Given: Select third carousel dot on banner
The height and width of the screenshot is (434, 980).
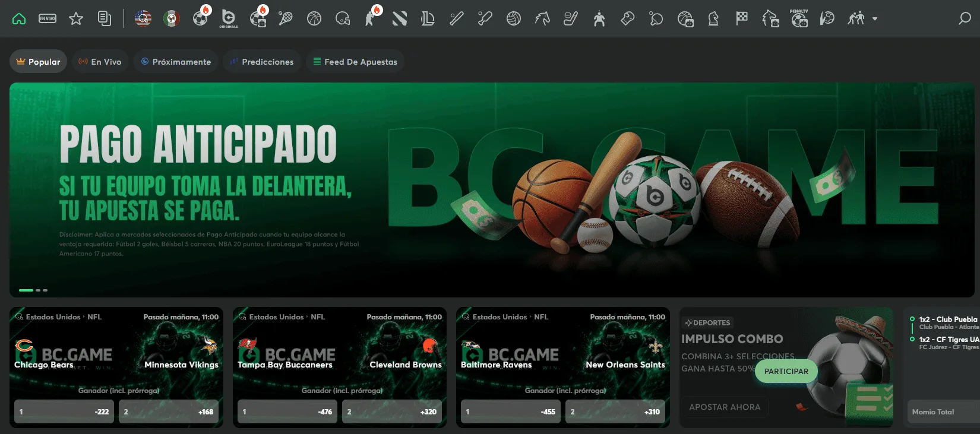Looking at the screenshot, I should pos(45,290).
